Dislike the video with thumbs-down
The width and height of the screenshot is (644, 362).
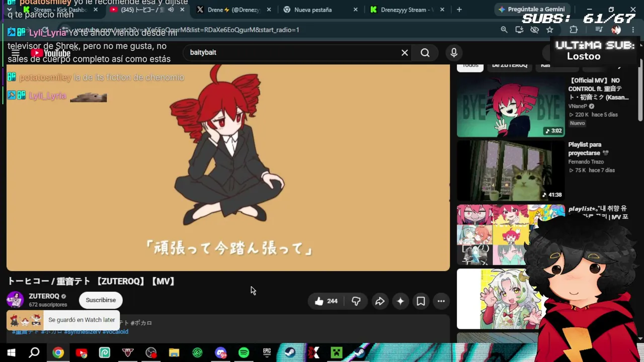coord(356,301)
